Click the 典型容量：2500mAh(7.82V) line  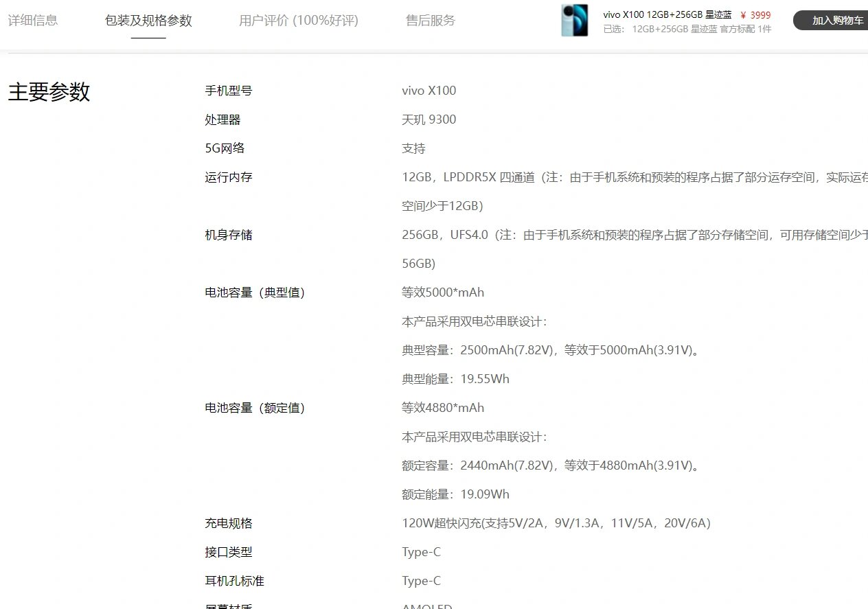point(551,350)
